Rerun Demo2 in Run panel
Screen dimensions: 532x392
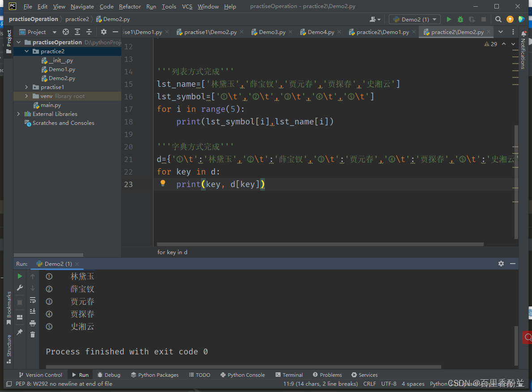[x=20, y=276]
